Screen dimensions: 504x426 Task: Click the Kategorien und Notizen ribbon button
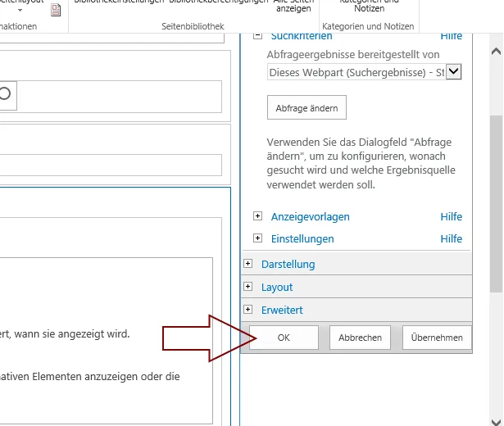pos(369,6)
